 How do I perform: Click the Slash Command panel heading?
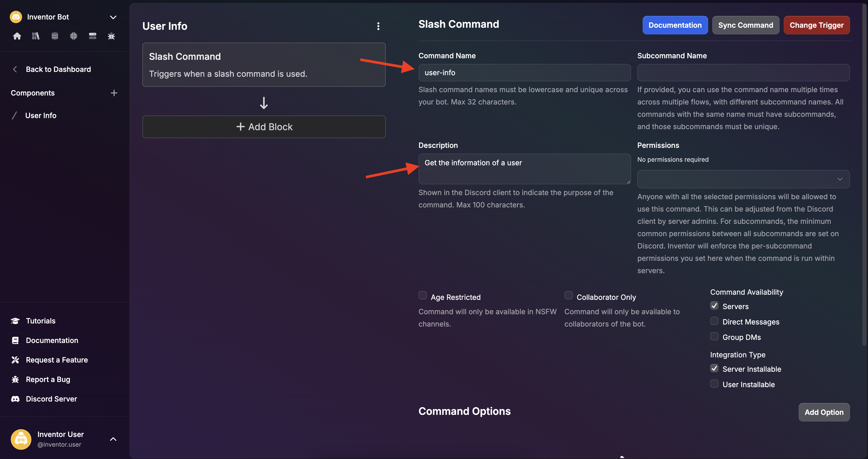459,24
